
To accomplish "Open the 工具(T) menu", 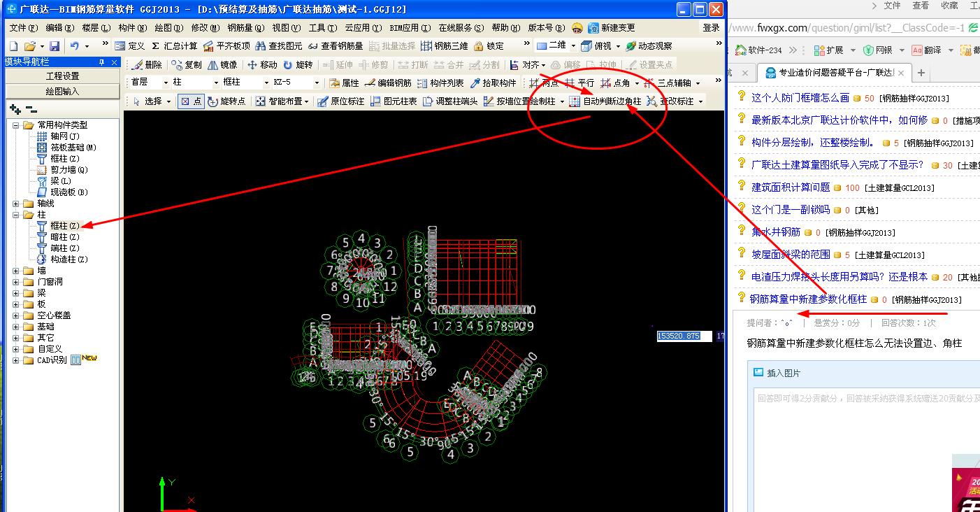I will 322,28.
